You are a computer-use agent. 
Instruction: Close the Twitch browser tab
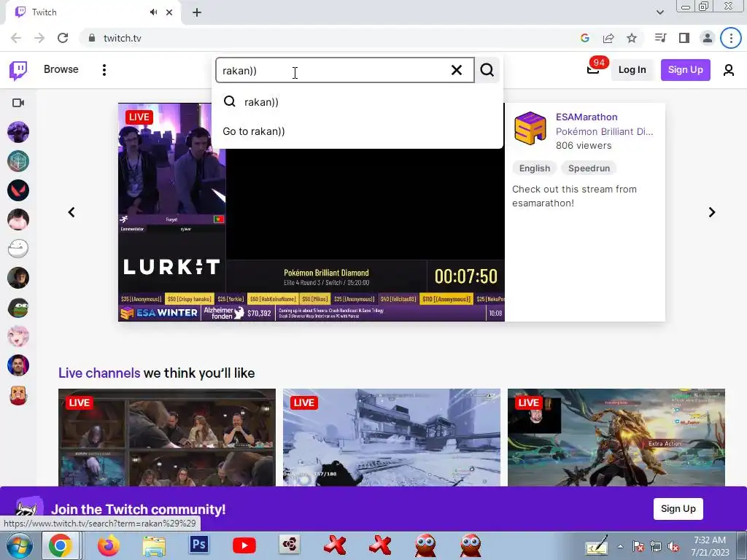pos(169,12)
